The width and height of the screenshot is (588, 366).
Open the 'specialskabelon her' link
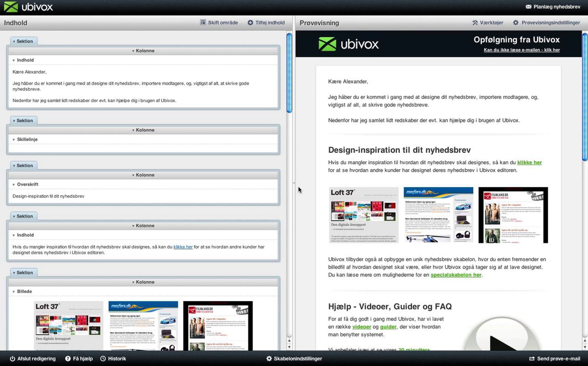[x=456, y=275]
